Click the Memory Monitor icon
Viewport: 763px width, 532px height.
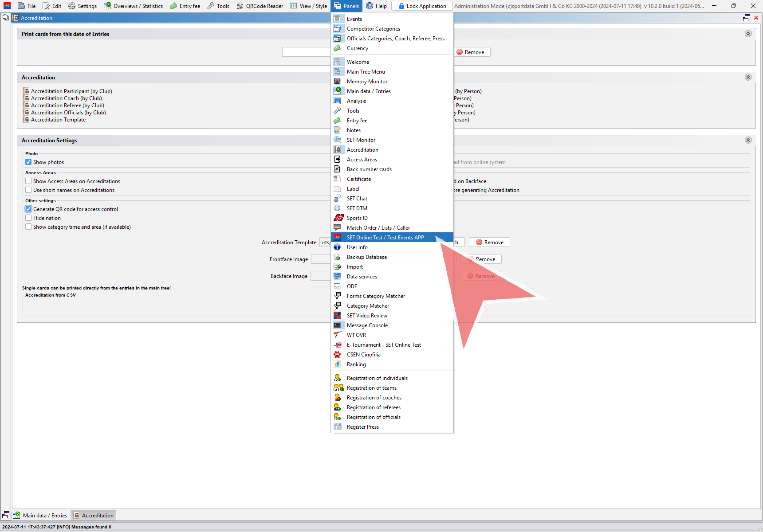(x=338, y=81)
